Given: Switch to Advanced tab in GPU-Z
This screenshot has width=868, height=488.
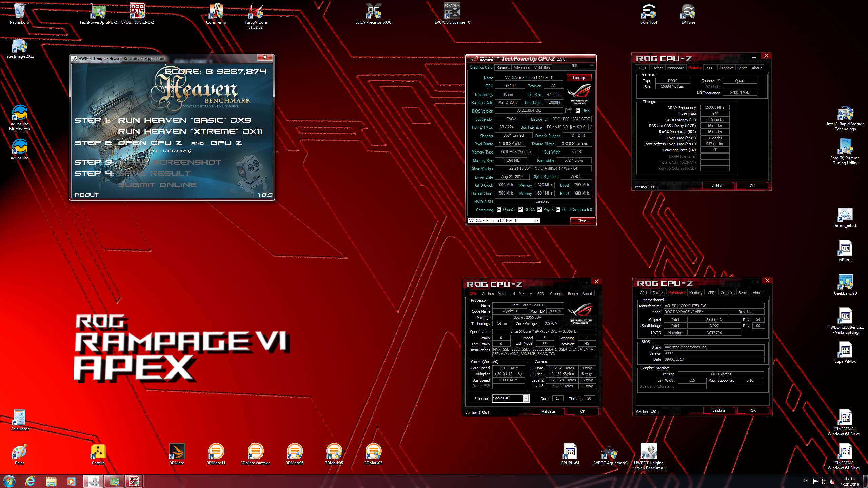Looking at the screenshot, I should [x=521, y=68].
